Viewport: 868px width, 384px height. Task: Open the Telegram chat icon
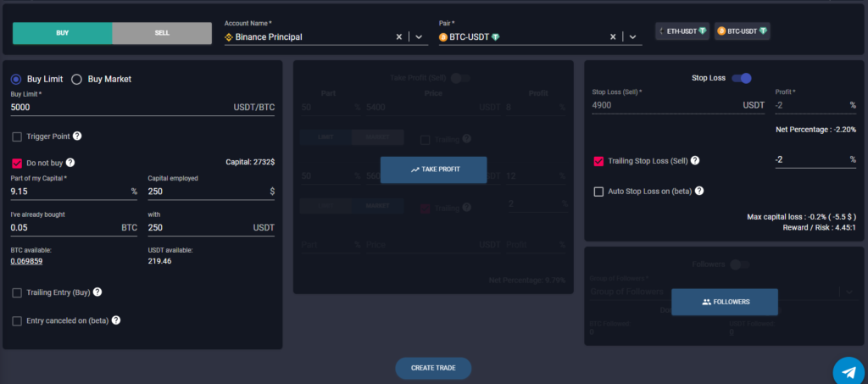pyautogui.click(x=848, y=371)
